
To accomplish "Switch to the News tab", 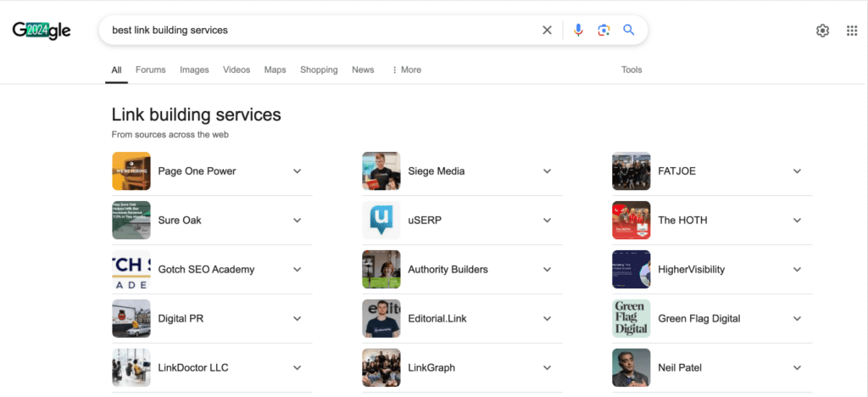I will [363, 70].
